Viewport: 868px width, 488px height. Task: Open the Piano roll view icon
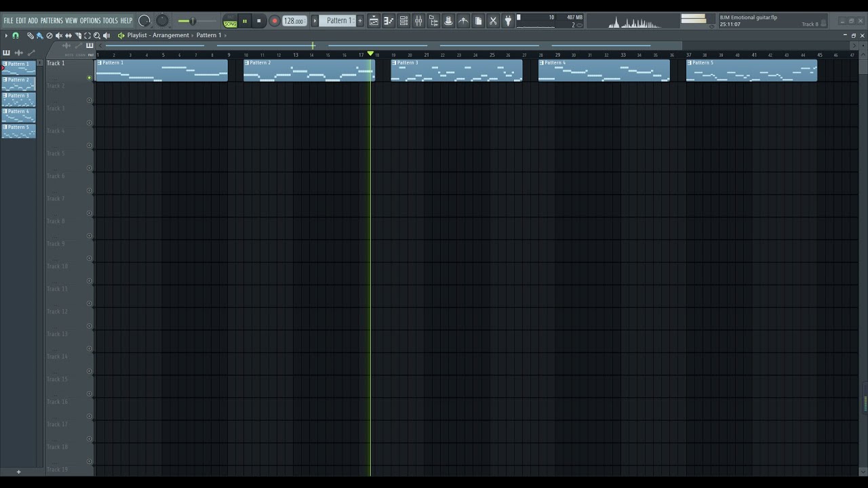389,21
